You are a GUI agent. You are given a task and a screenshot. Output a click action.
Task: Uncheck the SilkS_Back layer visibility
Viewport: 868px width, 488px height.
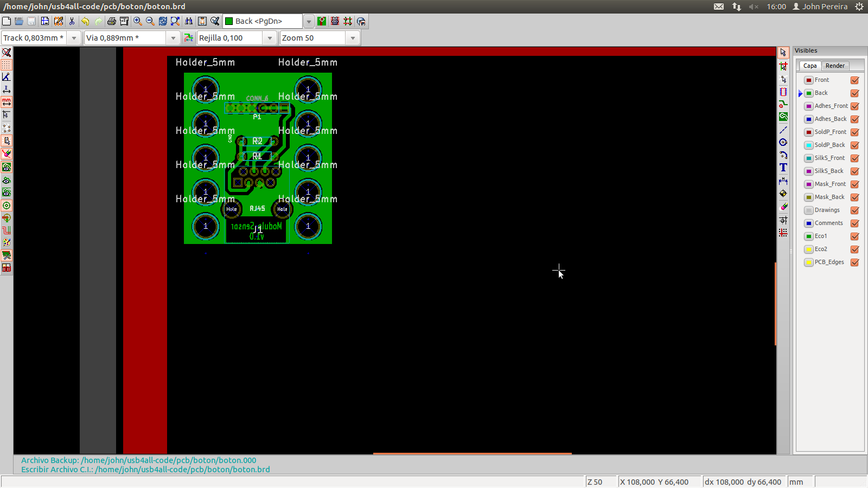(x=855, y=171)
